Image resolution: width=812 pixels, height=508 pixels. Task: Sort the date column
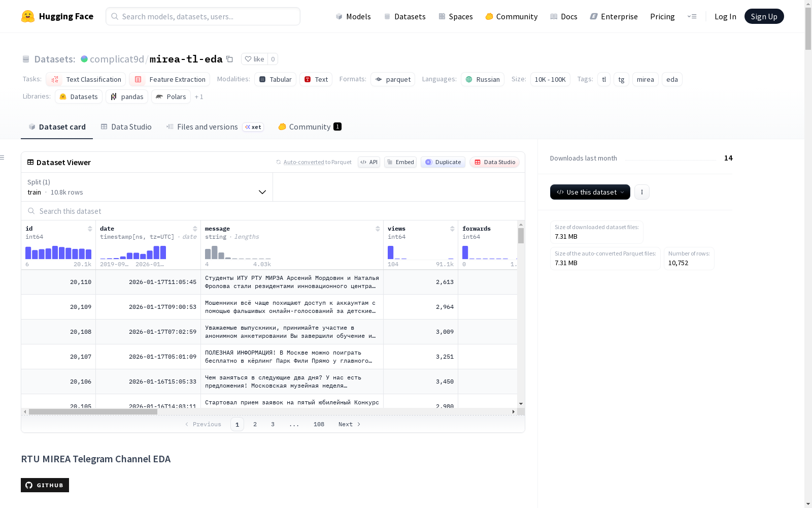195,229
